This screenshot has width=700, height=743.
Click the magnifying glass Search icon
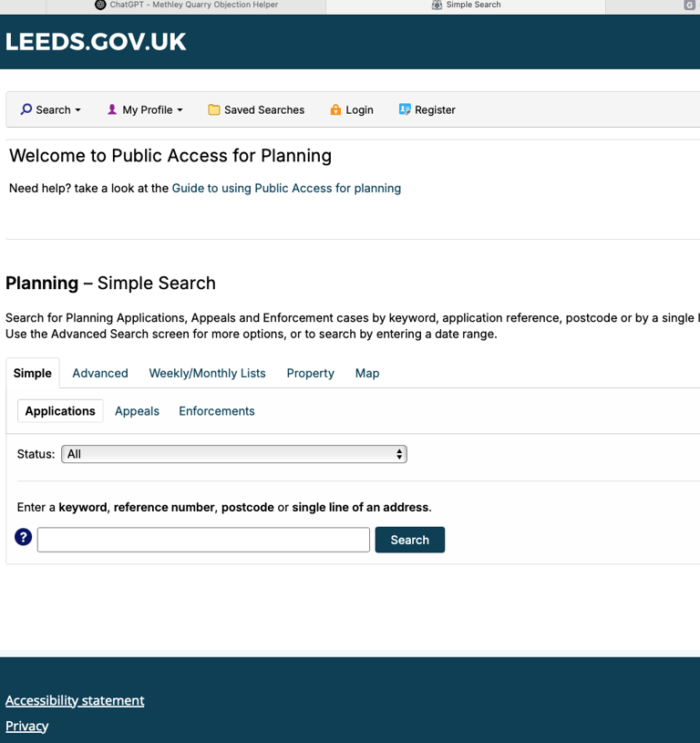point(26,109)
